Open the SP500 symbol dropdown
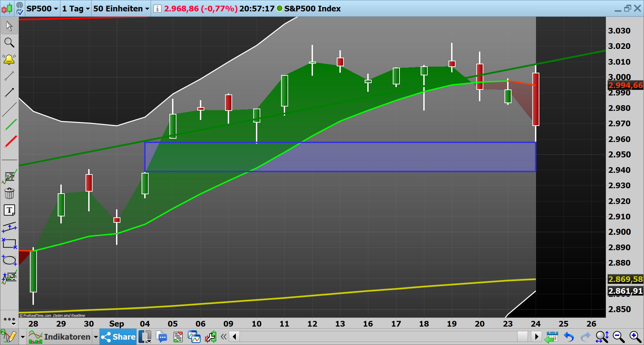 (x=42, y=9)
